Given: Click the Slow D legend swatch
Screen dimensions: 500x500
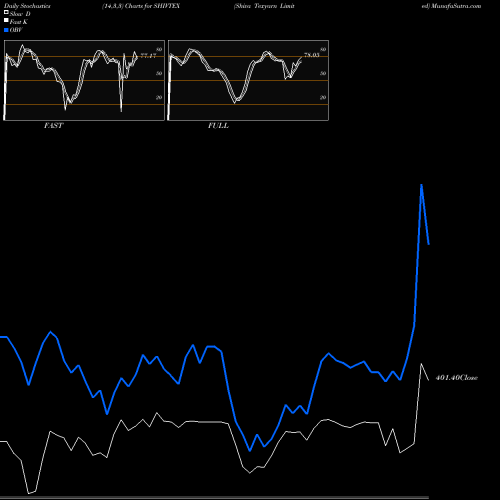Looking at the screenshot, I should click(6, 13).
